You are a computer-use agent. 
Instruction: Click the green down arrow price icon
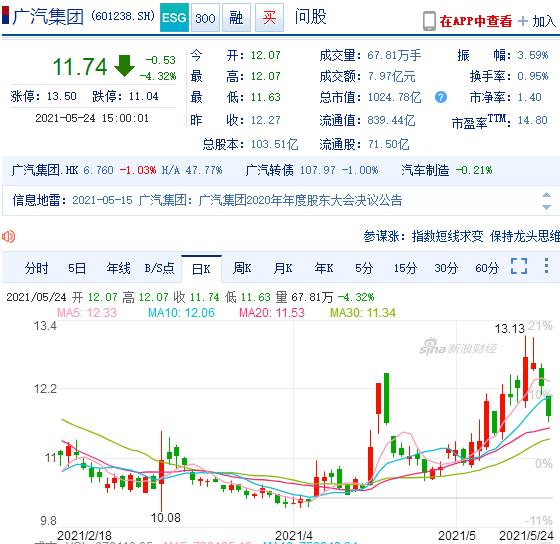point(124,66)
